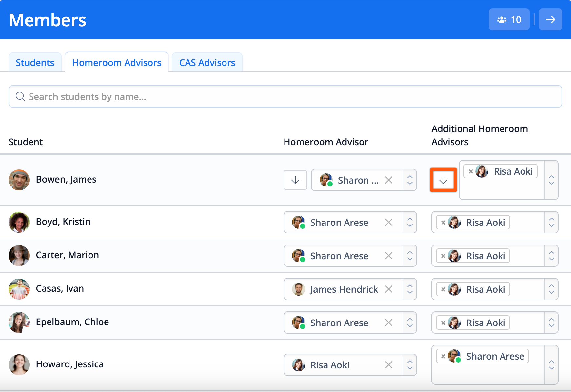Switch to the CAS Advisors tab
571x392 pixels.
pos(207,63)
